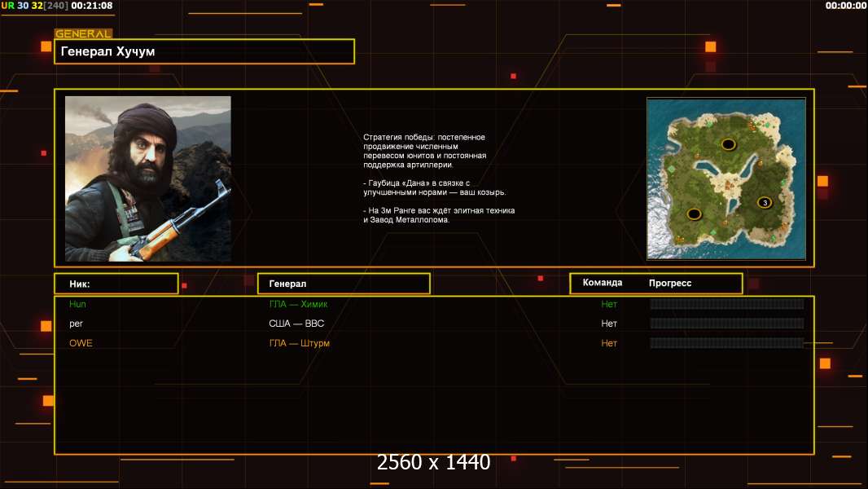This screenshot has height=489, width=868.
Task: Select the top black start position on map
Action: 729,144
